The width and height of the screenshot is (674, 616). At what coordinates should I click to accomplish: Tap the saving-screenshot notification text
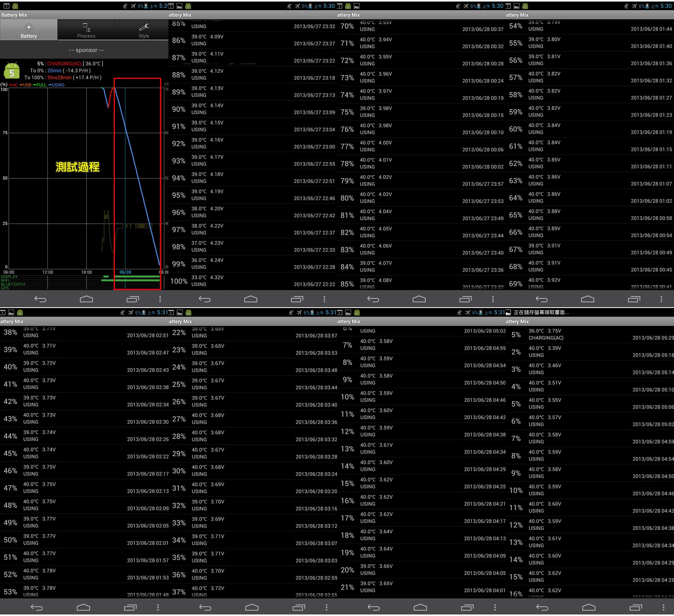[x=541, y=313]
